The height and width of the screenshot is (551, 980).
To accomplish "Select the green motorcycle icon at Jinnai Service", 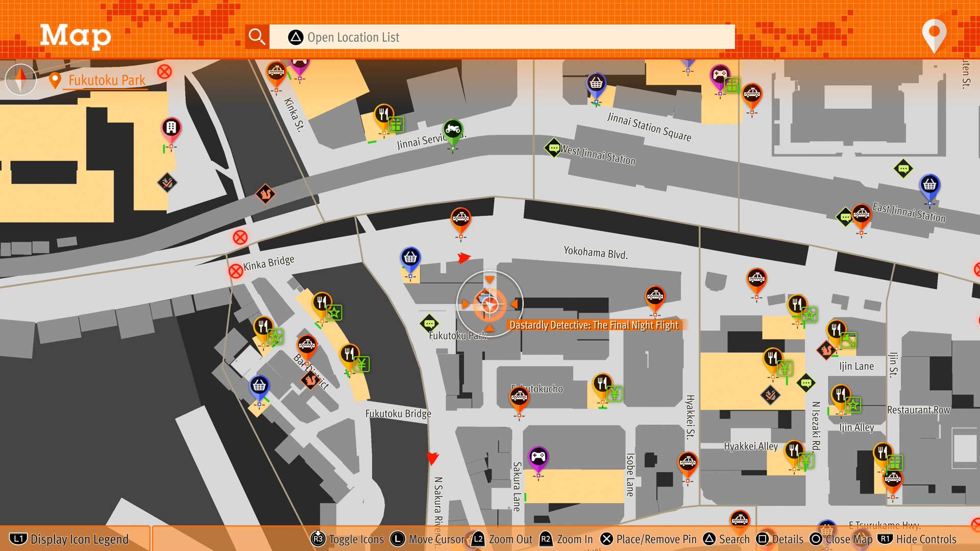I will click(452, 130).
